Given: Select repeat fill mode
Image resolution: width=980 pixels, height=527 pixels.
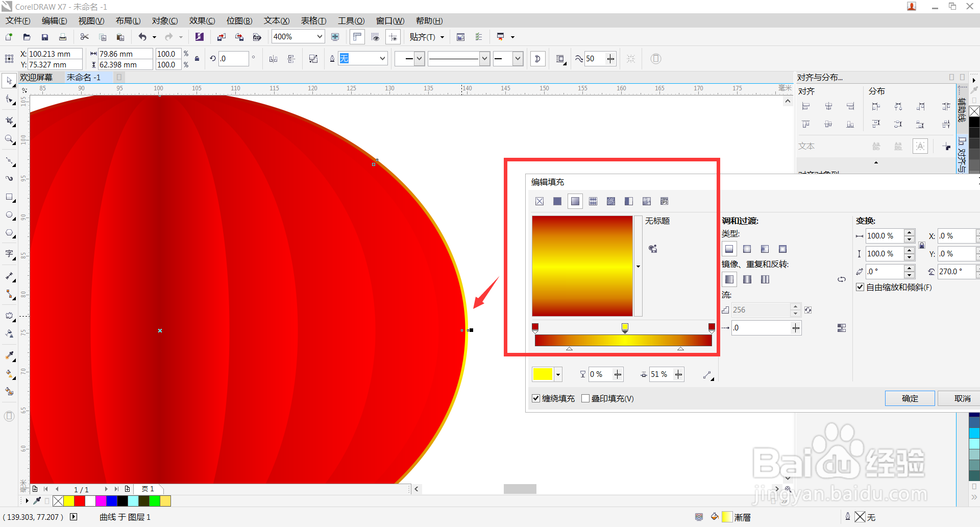Looking at the screenshot, I should coord(765,279).
